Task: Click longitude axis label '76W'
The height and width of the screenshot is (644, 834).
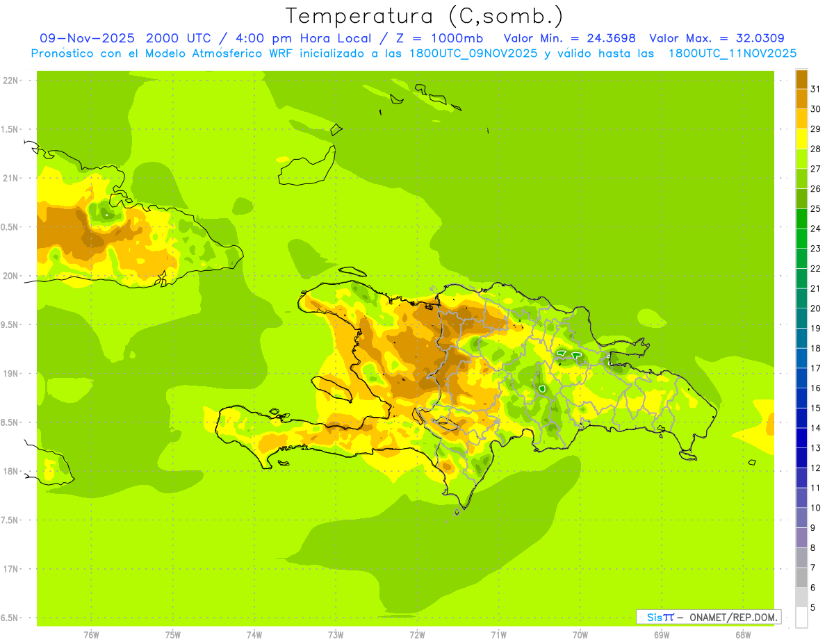Action: click(x=91, y=634)
